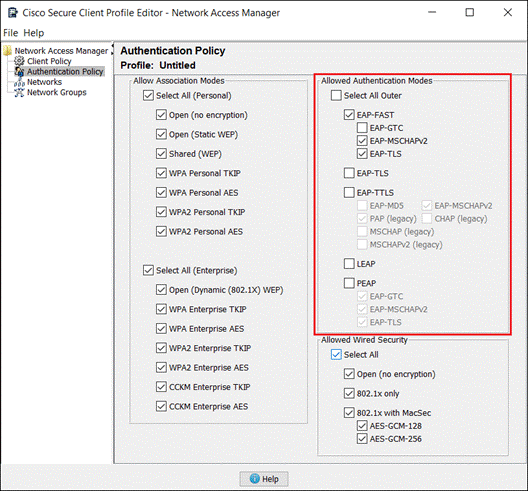Viewport: 528px width, 491px height.
Task: Toggle 802.1x with MacSec checkbox
Action: (x=349, y=413)
